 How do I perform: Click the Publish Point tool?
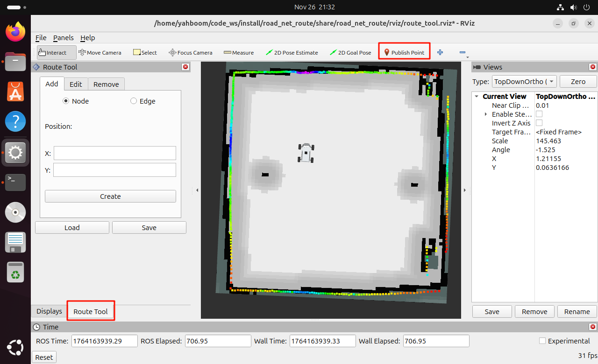tap(404, 53)
